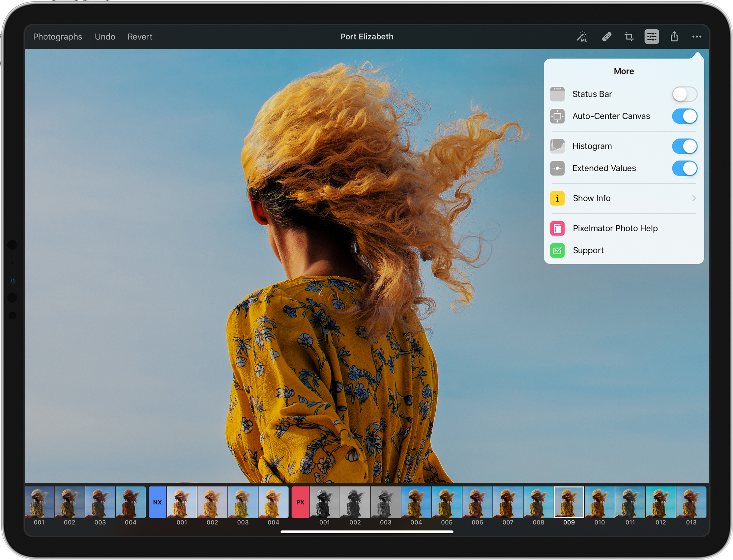733x560 pixels.
Task: Apply PX preset 007 thumbnail
Action: (x=508, y=502)
